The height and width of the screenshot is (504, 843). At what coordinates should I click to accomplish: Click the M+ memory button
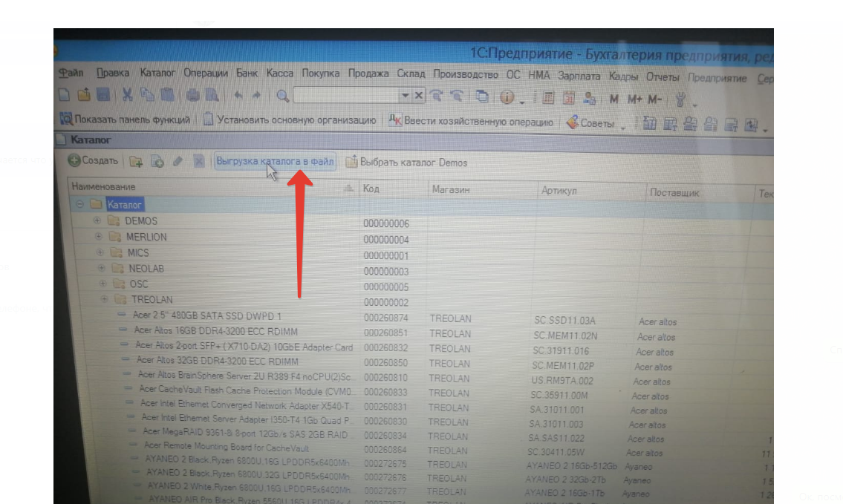click(x=634, y=99)
